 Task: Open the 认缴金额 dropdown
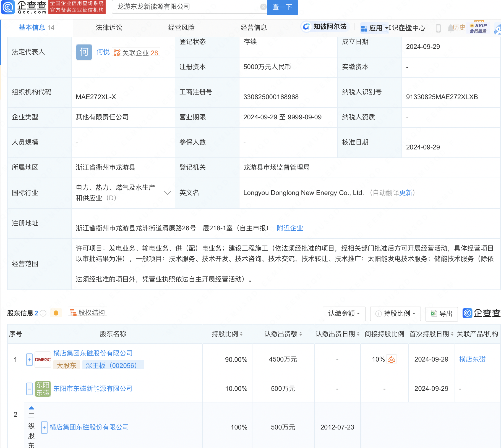click(x=344, y=313)
